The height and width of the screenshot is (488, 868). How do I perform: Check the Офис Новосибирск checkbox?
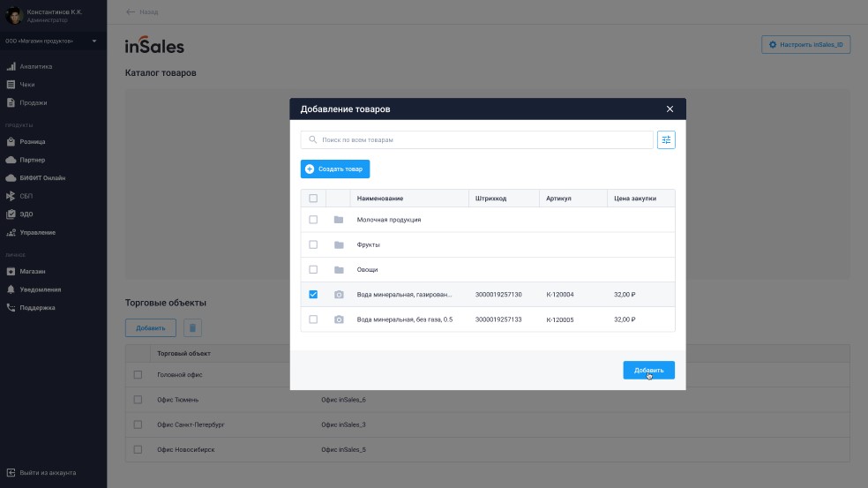pyautogui.click(x=138, y=450)
